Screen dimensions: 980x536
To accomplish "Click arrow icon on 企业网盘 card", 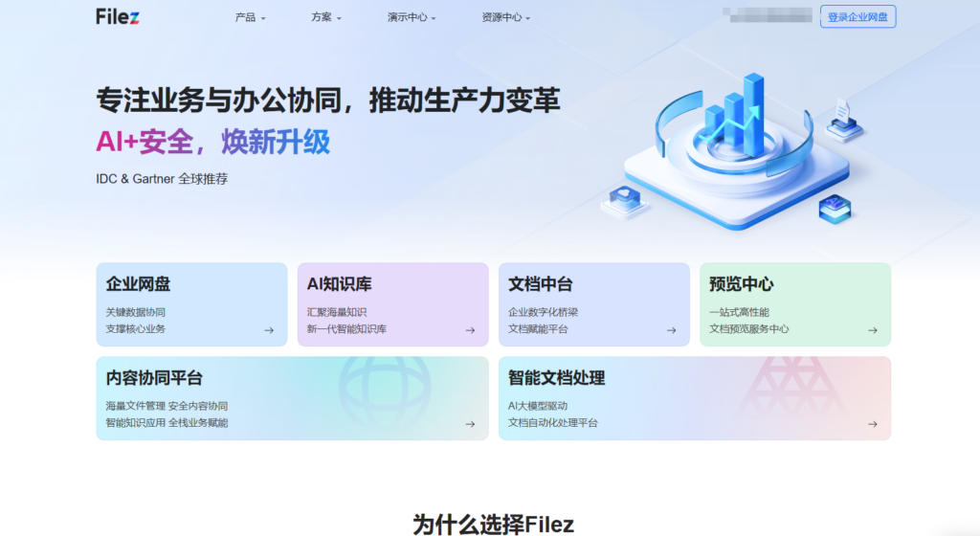I will [269, 330].
